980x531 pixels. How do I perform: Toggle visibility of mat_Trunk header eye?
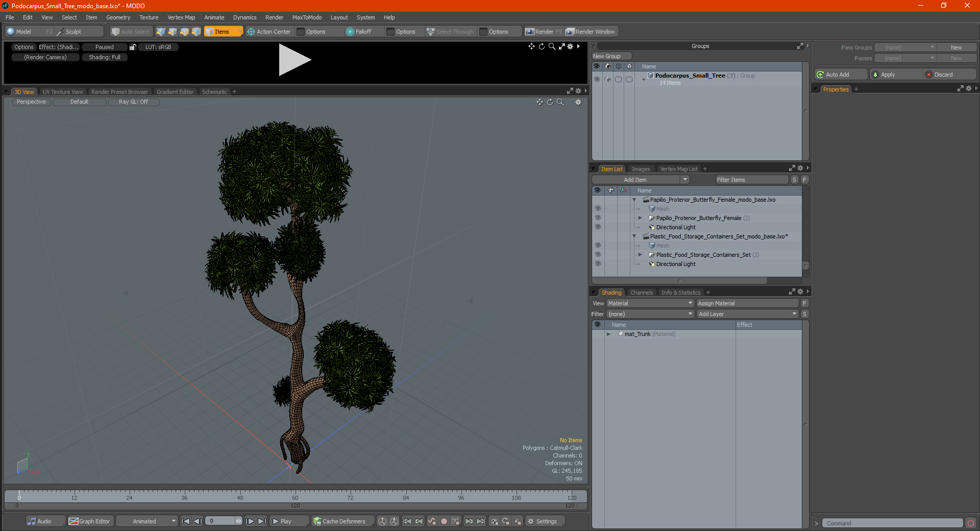pyautogui.click(x=597, y=325)
